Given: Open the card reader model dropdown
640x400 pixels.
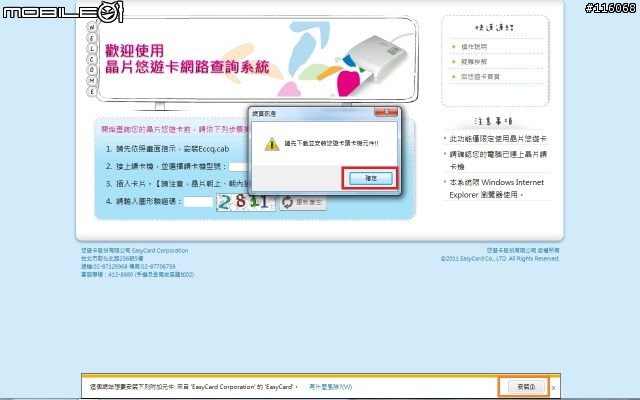Looking at the screenshot, I should (x=238, y=167).
